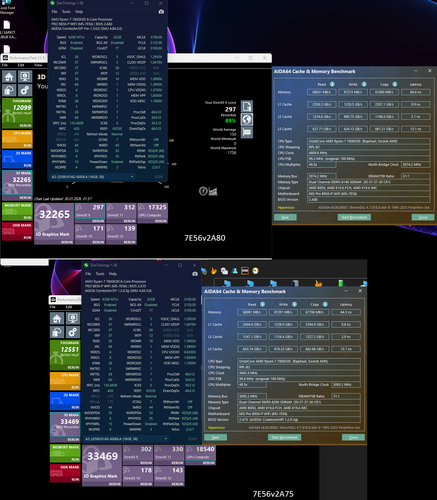Image resolution: width=437 pixels, height=500 pixels.
Task: Click the user icon in AIDA64 toolbar
Action: 235,271
